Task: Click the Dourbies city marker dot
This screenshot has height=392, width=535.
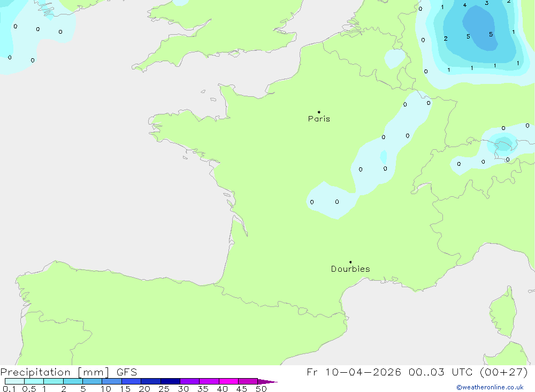Action: click(x=350, y=262)
